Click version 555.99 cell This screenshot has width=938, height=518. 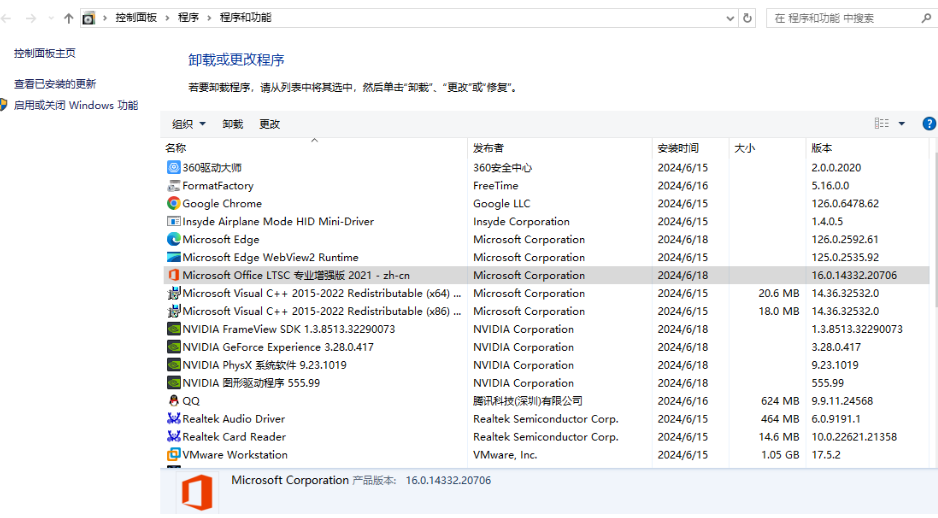pos(827,383)
